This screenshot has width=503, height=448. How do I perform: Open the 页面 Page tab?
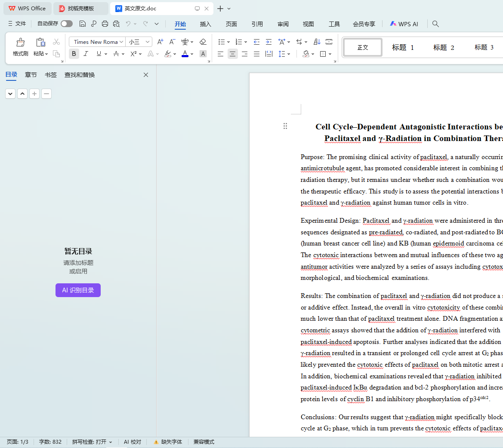pyautogui.click(x=231, y=24)
